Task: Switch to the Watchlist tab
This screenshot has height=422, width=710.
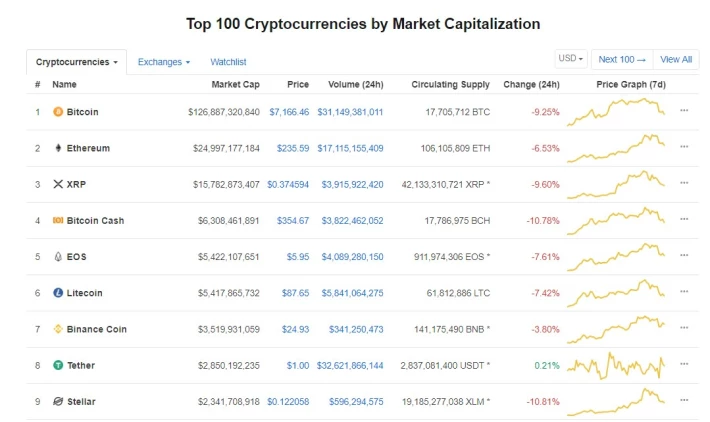Action: click(x=228, y=62)
